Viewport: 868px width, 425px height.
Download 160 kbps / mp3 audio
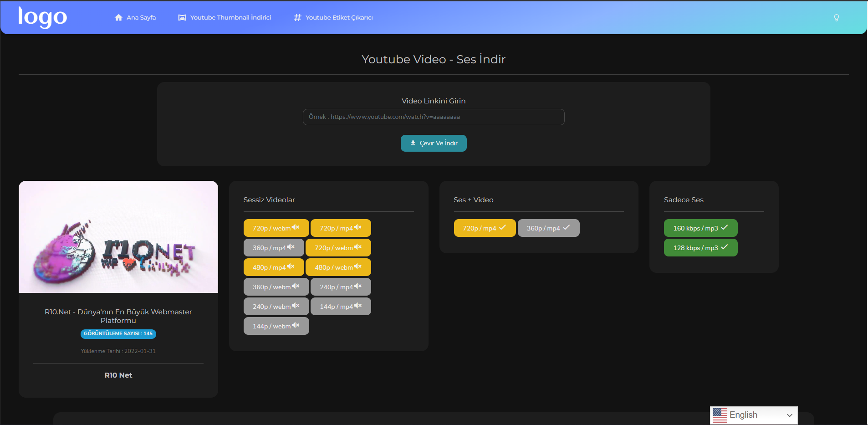click(x=701, y=228)
